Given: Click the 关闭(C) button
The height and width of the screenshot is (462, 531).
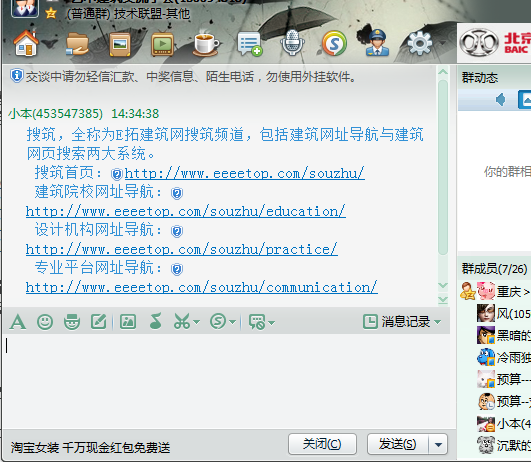Looking at the screenshot, I should pos(322,444).
